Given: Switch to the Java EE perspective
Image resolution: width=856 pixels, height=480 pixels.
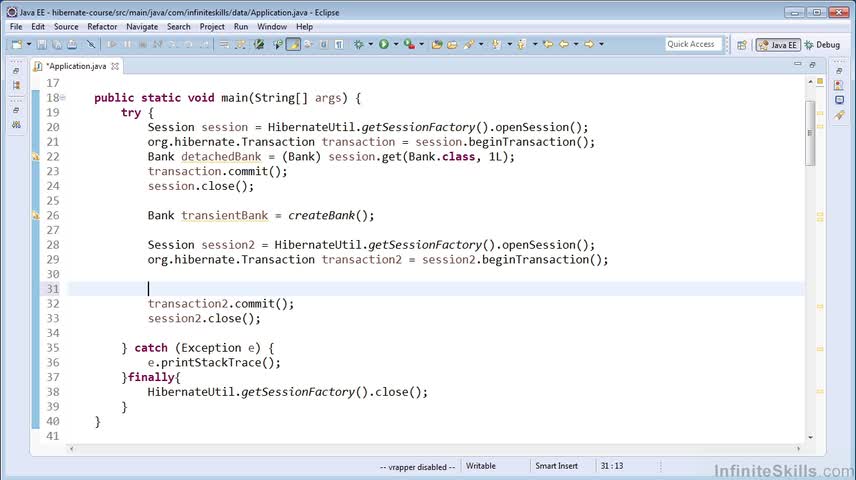Looking at the screenshot, I should (778, 45).
